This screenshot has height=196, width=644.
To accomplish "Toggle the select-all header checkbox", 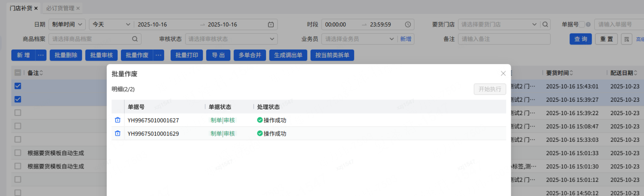I will 18,73.
